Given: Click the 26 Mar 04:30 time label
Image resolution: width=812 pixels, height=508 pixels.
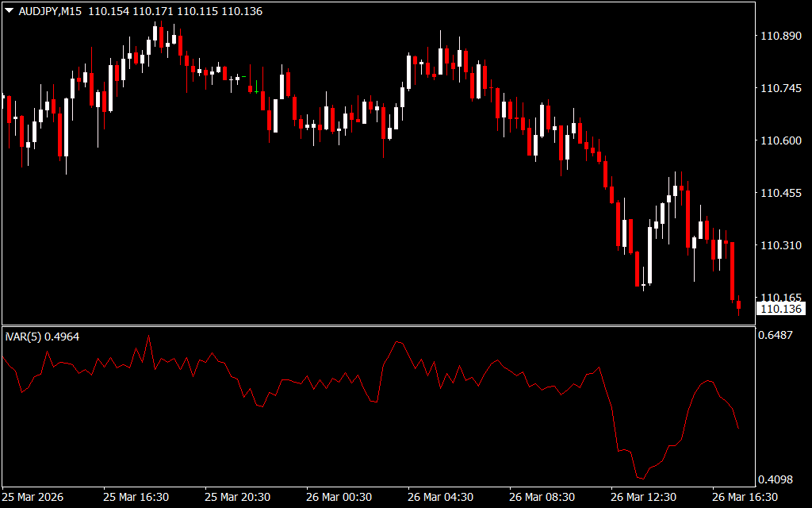Looking at the screenshot, I should [x=441, y=497].
